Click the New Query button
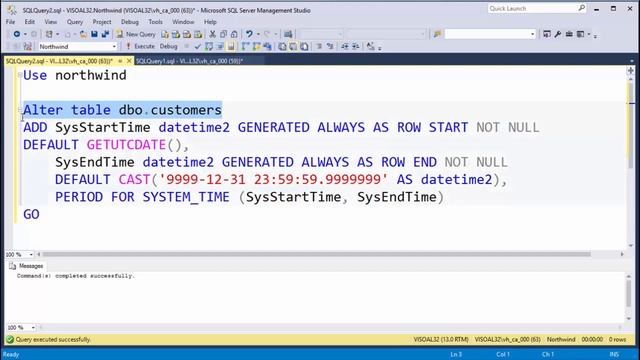Image resolution: width=640 pixels, height=360 pixels. point(136,34)
